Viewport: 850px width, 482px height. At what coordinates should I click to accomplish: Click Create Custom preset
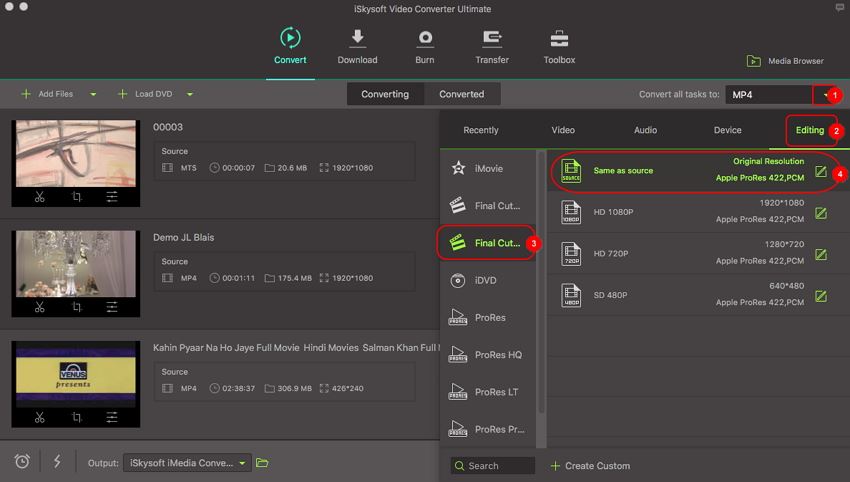click(x=590, y=466)
